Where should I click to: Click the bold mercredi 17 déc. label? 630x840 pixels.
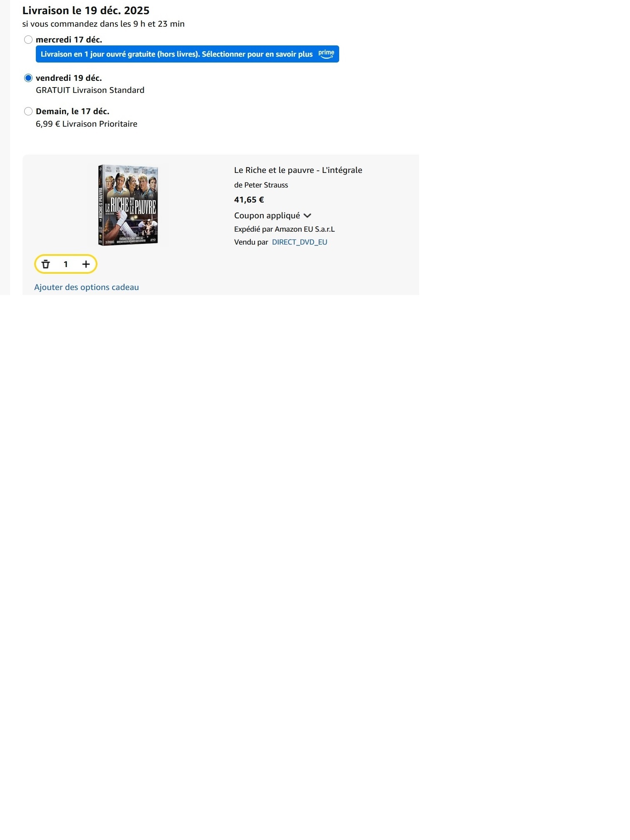(69, 40)
